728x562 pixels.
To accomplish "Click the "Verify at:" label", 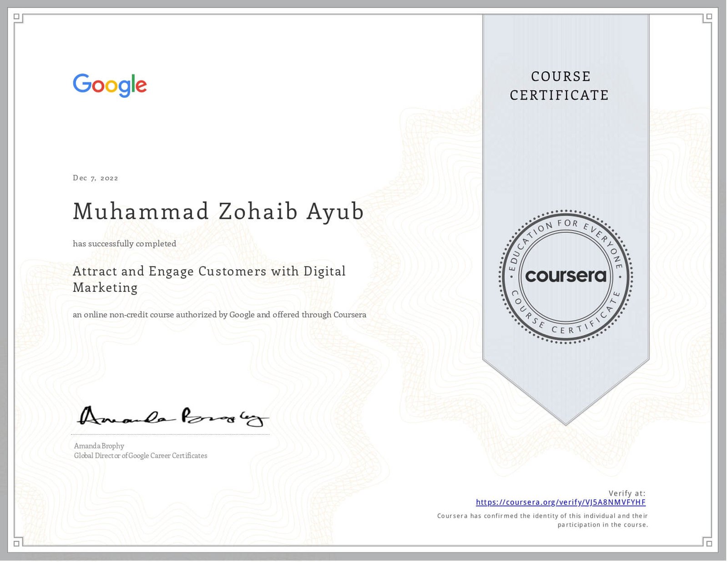I will tap(627, 493).
